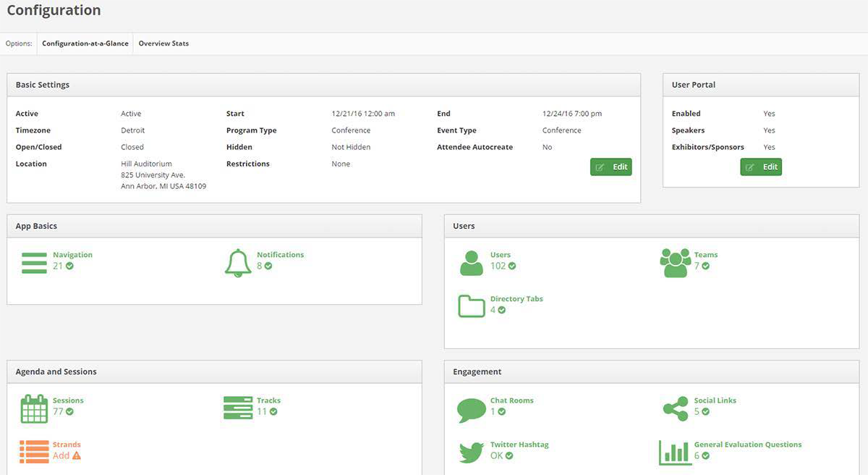The width and height of the screenshot is (868, 475).
Task: Click the Sessions calendar icon
Action: coord(34,408)
